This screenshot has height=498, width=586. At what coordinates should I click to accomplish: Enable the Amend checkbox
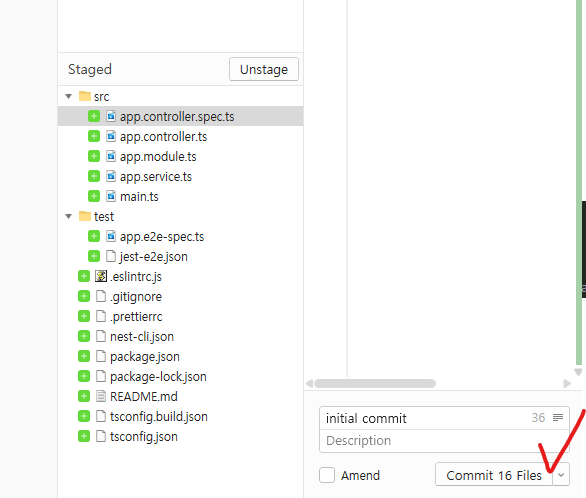tap(327, 475)
